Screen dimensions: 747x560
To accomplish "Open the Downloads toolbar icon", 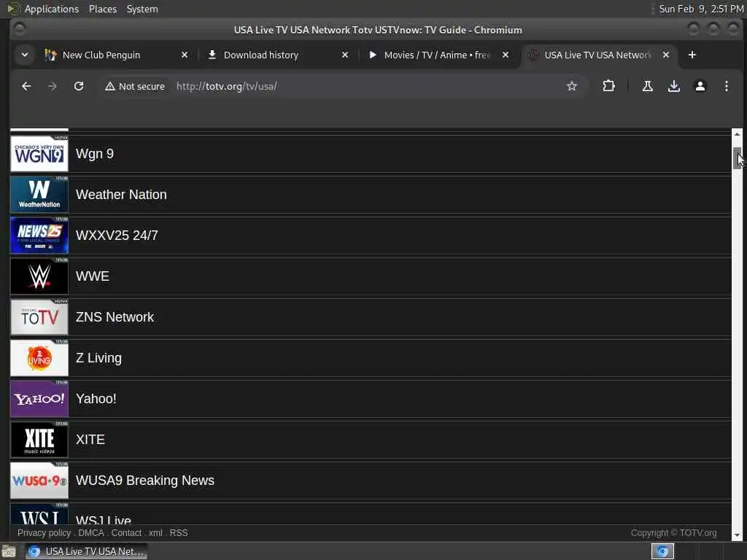I will pyautogui.click(x=673, y=86).
